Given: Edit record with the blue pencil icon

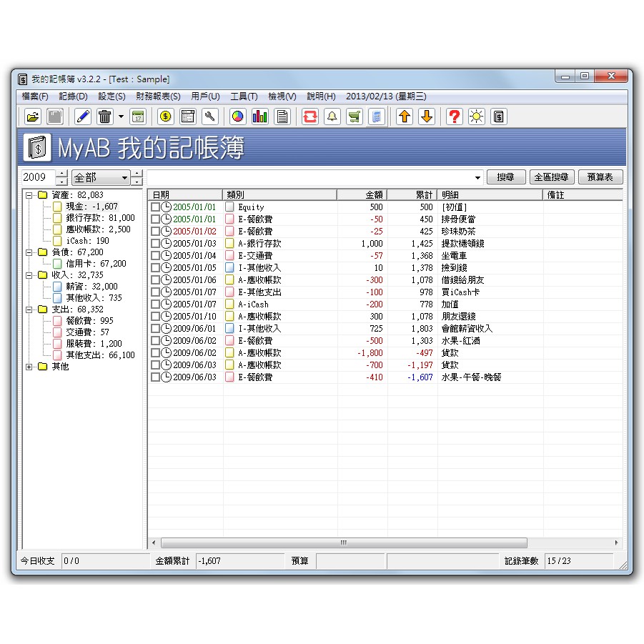Looking at the screenshot, I should pyautogui.click(x=83, y=117).
